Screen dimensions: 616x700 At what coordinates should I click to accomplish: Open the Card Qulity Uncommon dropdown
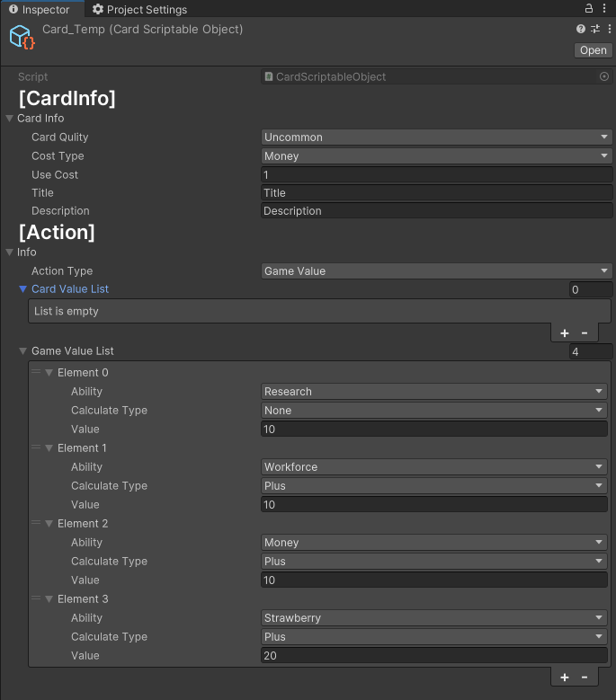click(x=436, y=137)
